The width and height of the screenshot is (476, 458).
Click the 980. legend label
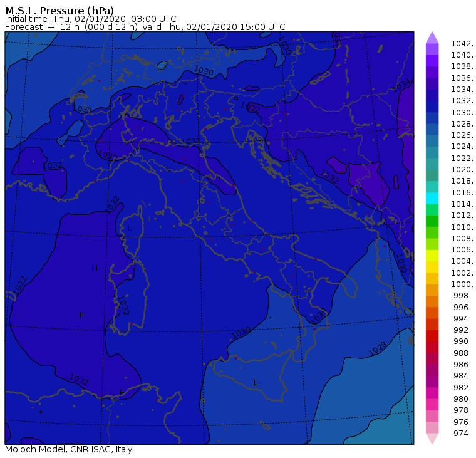463,398
